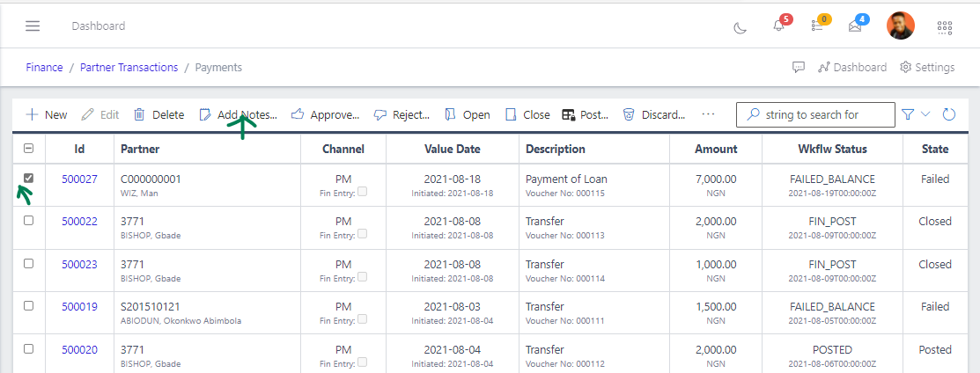Sort by the Id column header
The height and width of the screenshot is (373, 980).
79,149
